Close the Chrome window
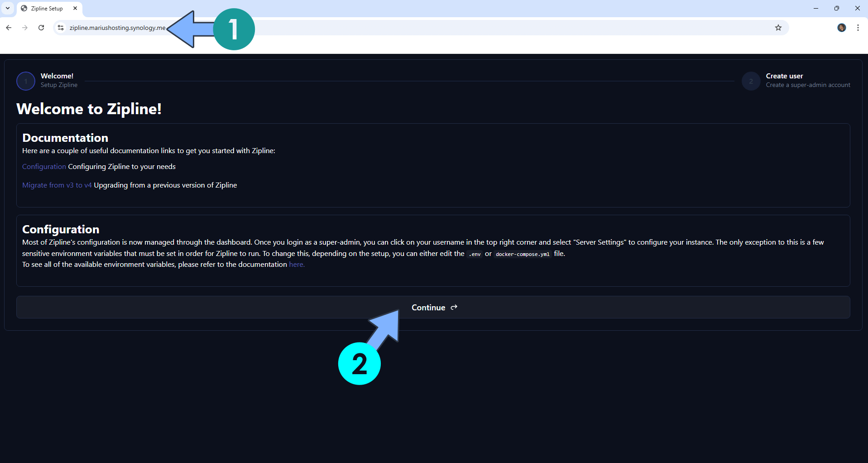This screenshot has width=868, height=463. pos(858,8)
